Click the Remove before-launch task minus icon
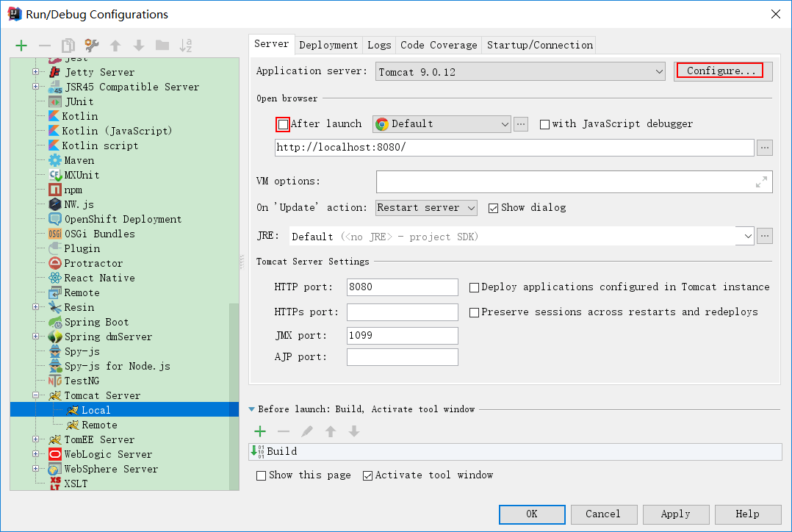The width and height of the screenshot is (792, 532). (x=284, y=431)
